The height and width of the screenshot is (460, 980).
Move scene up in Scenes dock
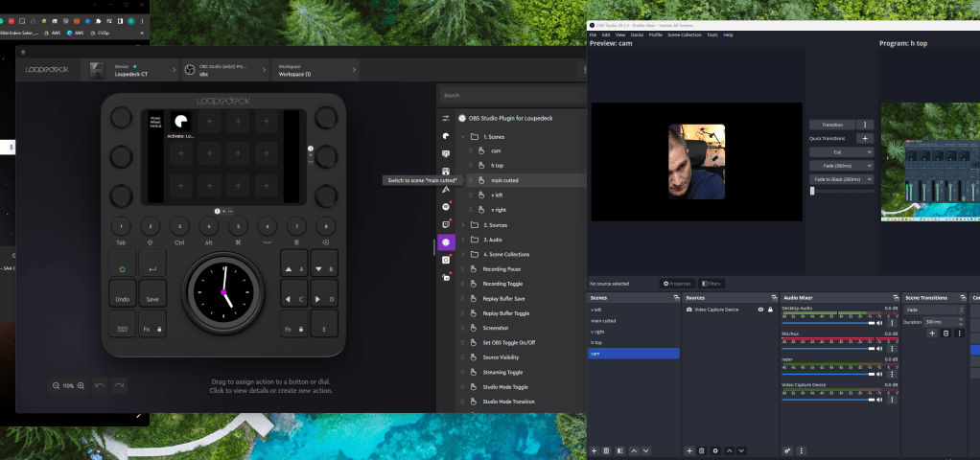coord(634,450)
